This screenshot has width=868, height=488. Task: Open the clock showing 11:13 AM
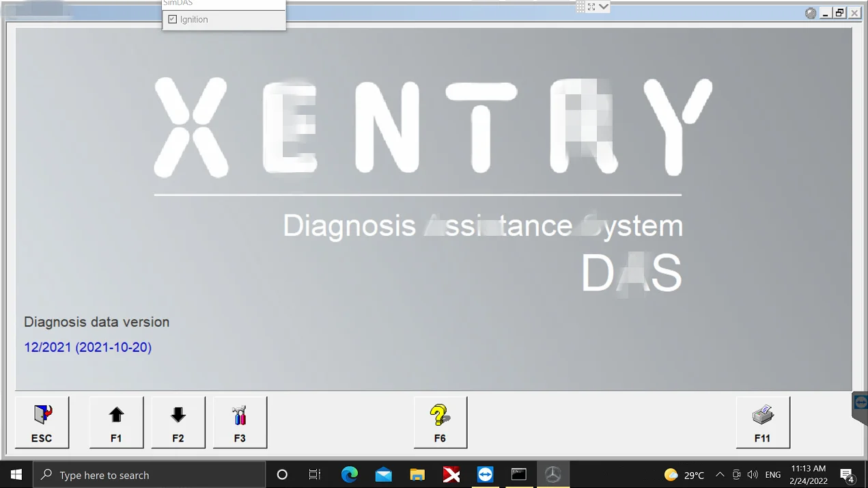click(x=809, y=474)
